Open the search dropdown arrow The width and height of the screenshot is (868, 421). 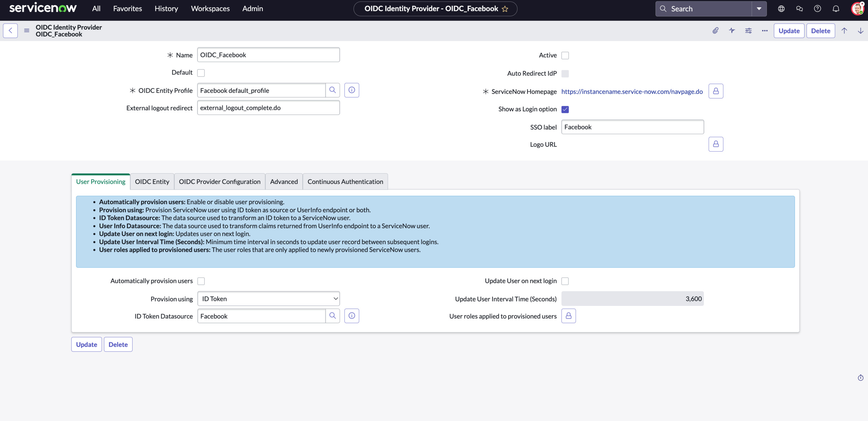coord(759,9)
